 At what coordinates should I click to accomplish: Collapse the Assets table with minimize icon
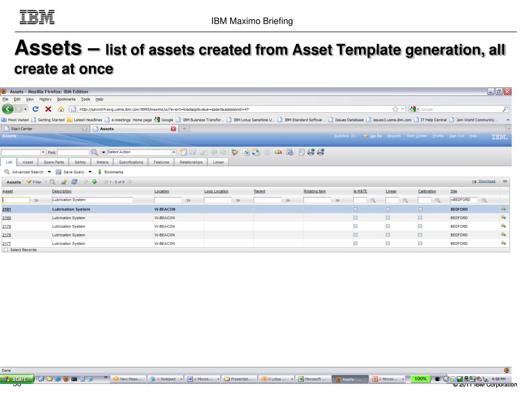point(505,181)
